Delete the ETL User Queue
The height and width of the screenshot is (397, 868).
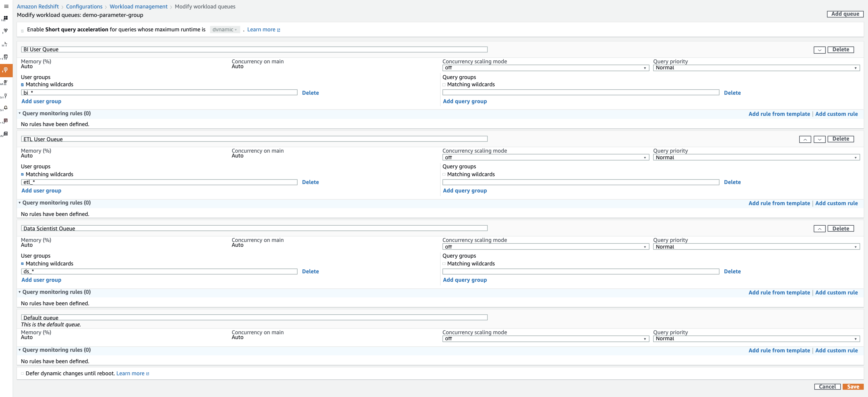coord(840,139)
